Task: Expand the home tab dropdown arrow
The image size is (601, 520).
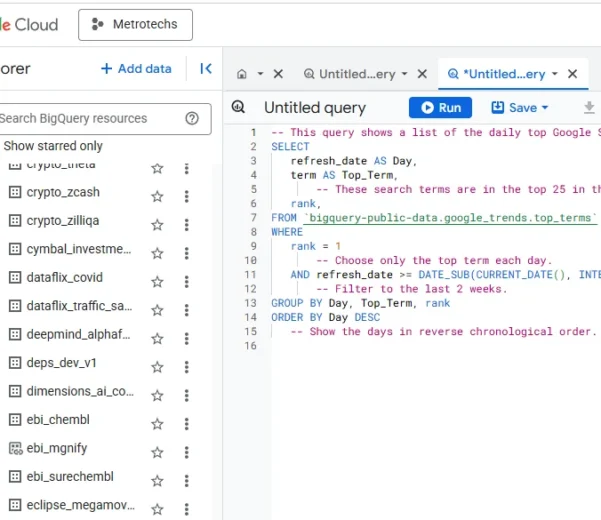Action: click(x=260, y=74)
